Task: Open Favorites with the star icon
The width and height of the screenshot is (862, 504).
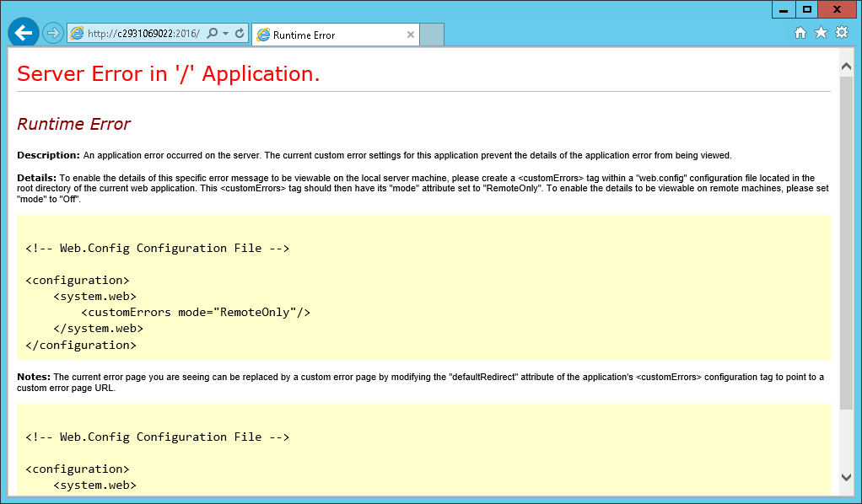Action: [821, 33]
